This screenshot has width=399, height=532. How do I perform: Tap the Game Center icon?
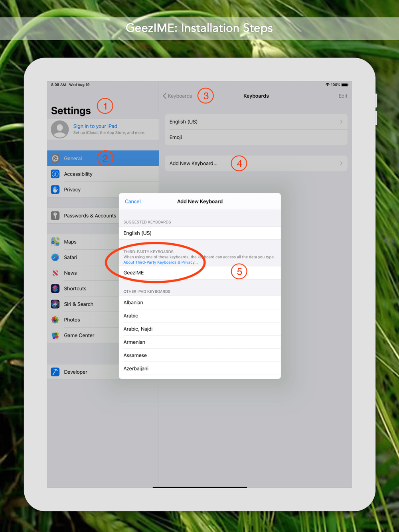(x=55, y=335)
